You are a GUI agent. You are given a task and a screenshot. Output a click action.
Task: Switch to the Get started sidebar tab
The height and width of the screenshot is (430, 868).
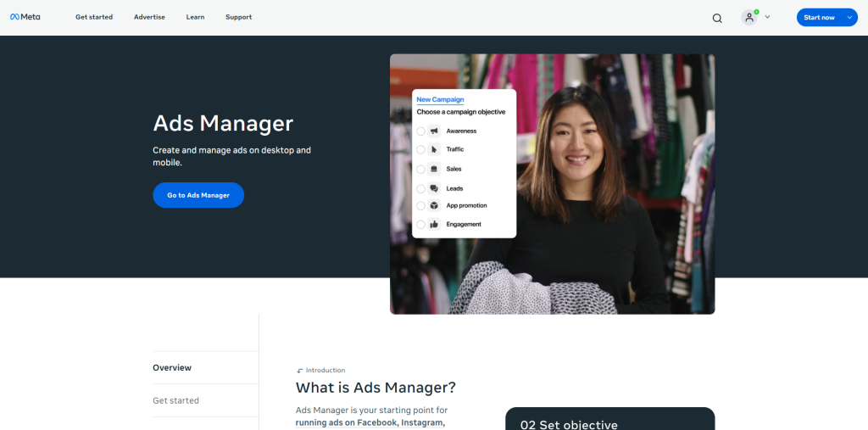205,400
